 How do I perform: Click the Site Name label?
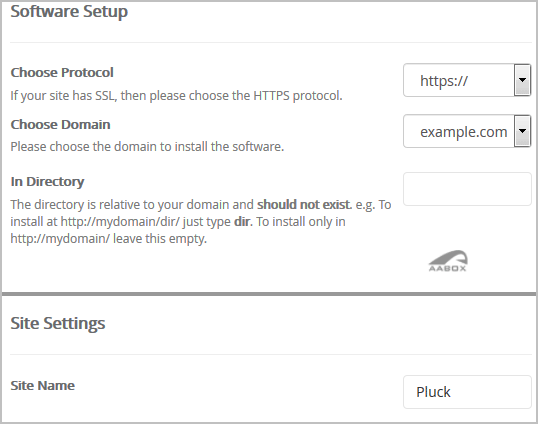[43, 385]
